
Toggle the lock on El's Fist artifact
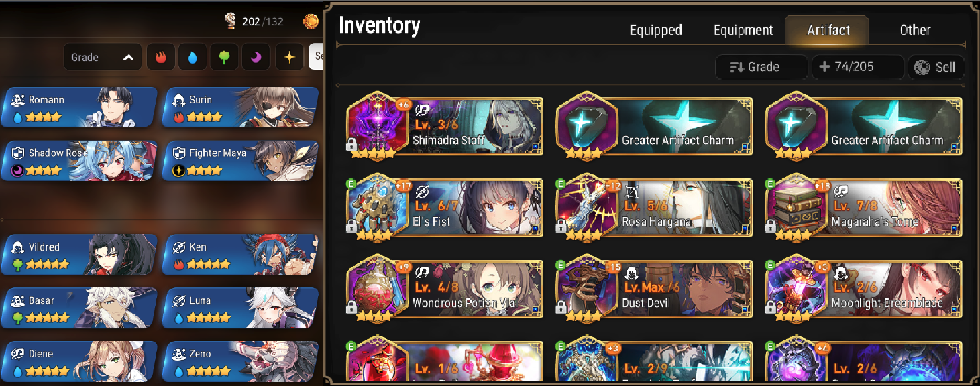click(x=351, y=227)
